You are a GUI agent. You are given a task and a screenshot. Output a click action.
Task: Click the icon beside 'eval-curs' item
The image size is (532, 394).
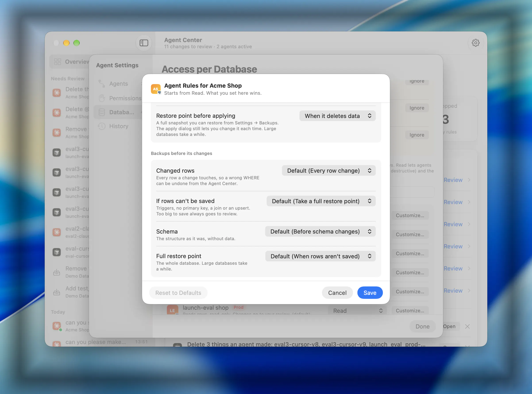[57, 252]
